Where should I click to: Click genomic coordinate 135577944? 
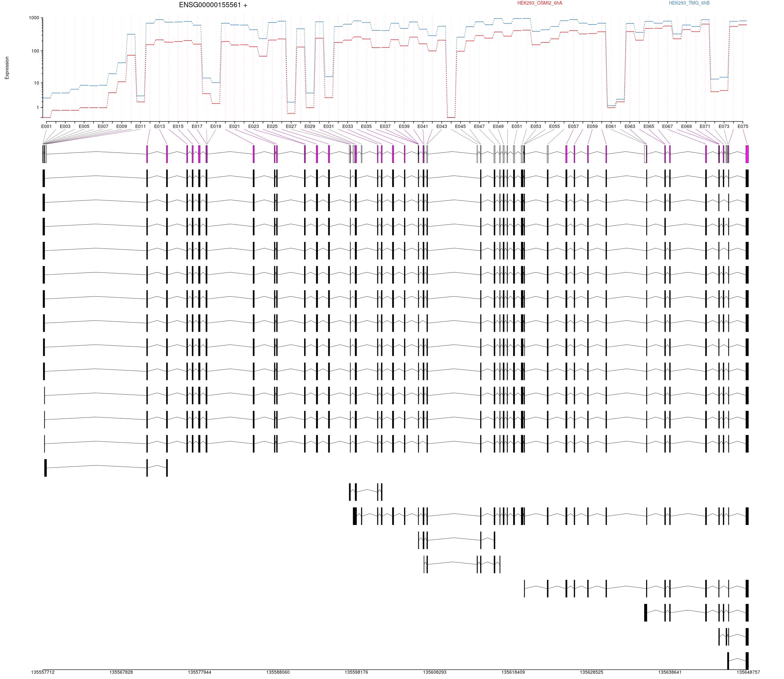point(200,672)
